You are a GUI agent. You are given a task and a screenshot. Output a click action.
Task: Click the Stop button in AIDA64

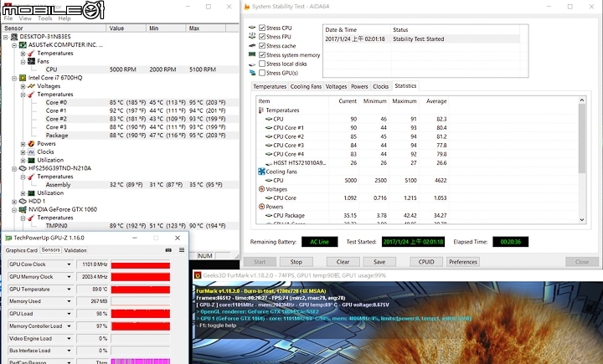click(x=296, y=262)
